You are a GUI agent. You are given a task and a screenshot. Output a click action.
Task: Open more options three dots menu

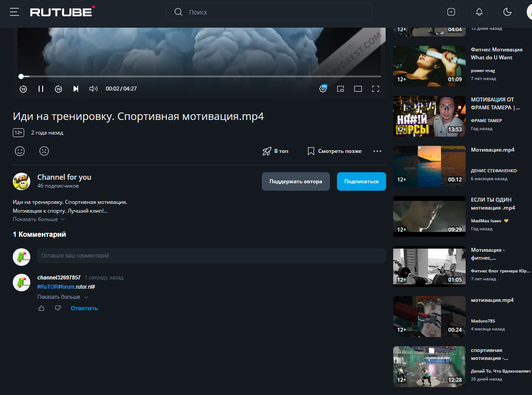pos(377,151)
